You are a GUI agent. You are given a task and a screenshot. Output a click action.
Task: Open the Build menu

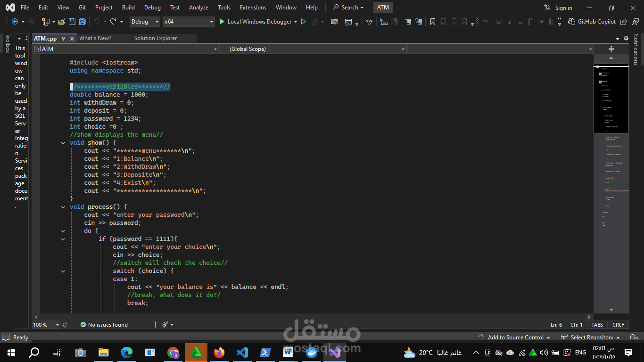click(128, 8)
